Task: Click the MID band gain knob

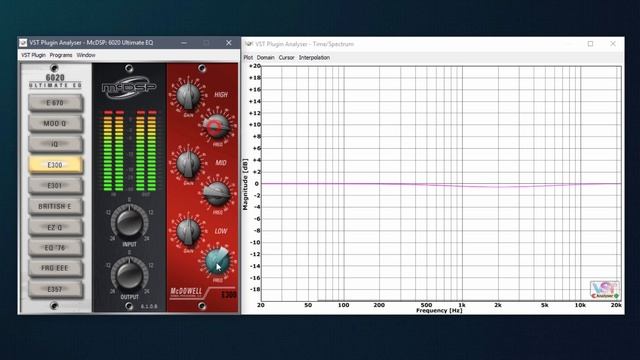Action: (x=188, y=164)
